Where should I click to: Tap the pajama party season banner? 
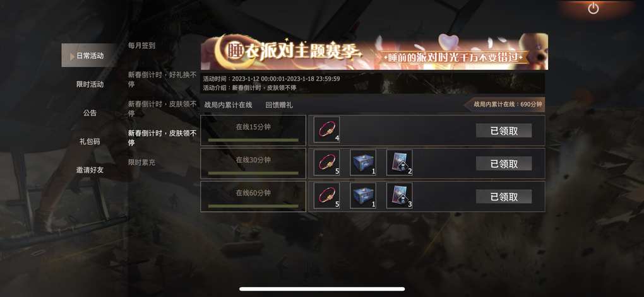click(x=374, y=52)
